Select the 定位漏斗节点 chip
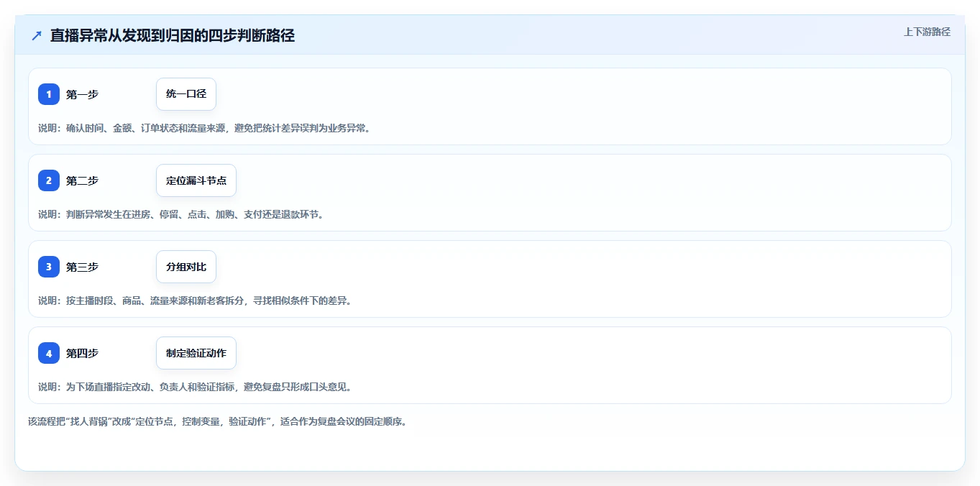Viewport: 980px width, 486px height. click(196, 180)
